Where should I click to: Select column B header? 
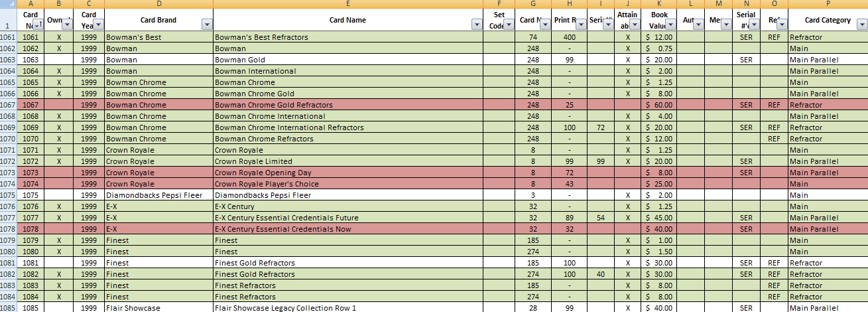pos(60,4)
